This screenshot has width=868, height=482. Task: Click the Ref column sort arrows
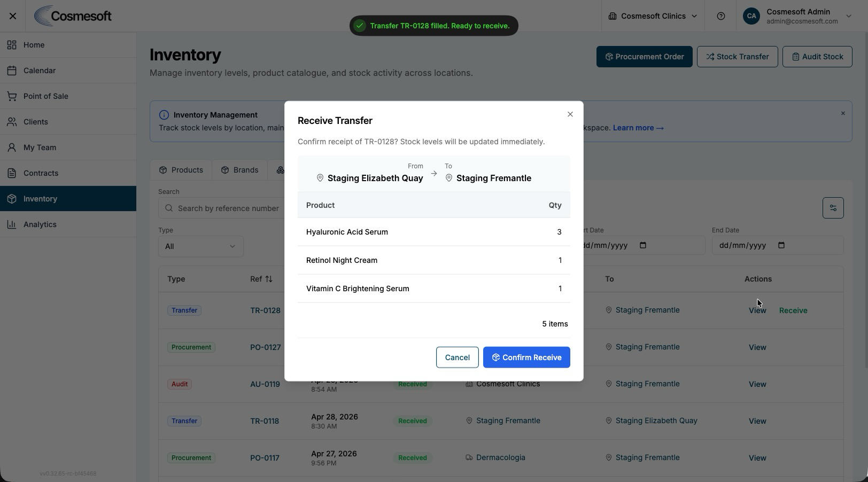269,279
